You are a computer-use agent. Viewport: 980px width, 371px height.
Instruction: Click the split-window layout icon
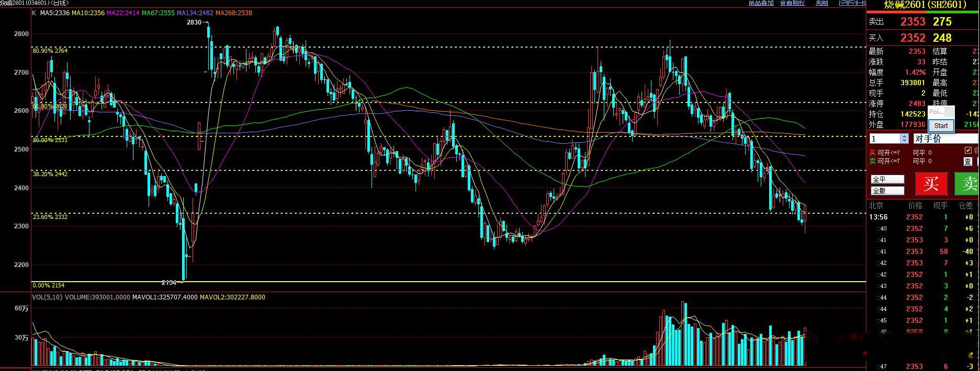861,3
